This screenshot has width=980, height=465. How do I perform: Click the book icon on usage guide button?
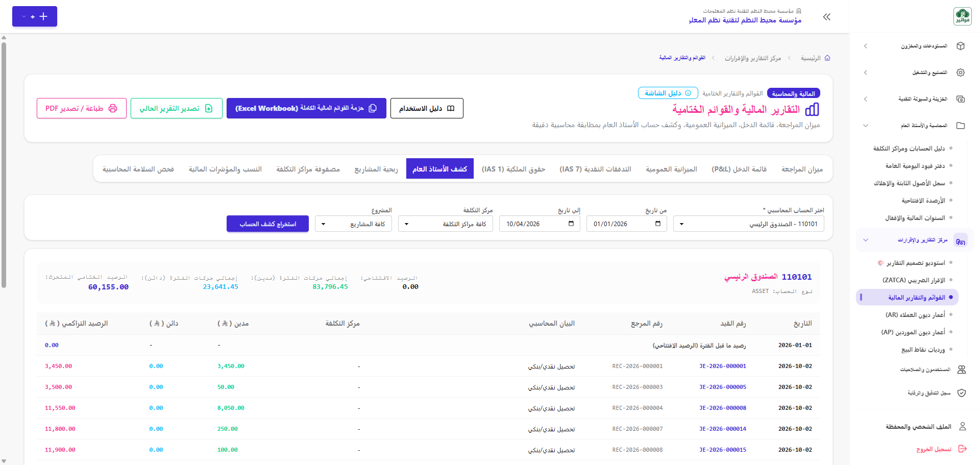coord(451,108)
